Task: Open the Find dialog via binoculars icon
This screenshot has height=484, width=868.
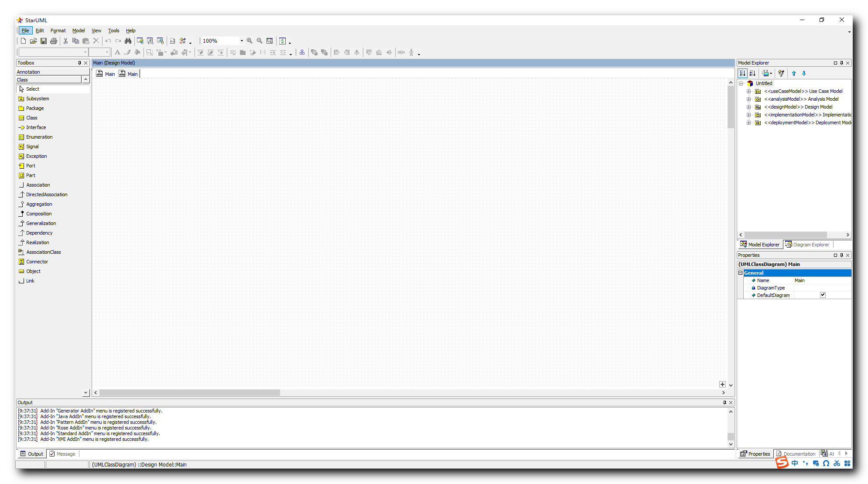Action: point(128,41)
